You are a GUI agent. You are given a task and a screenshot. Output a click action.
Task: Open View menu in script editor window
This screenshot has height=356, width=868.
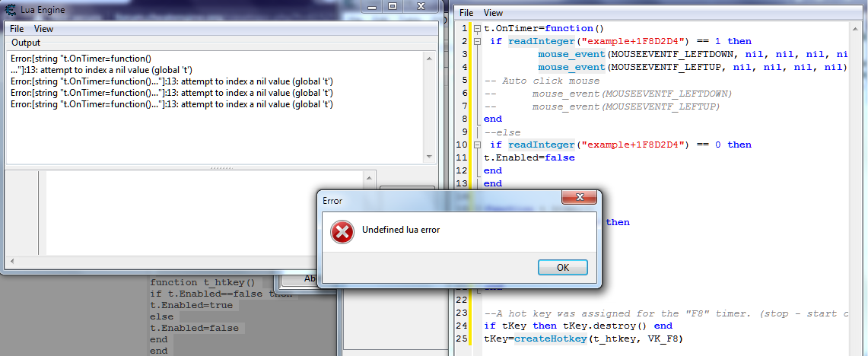pyautogui.click(x=493, y=13)
